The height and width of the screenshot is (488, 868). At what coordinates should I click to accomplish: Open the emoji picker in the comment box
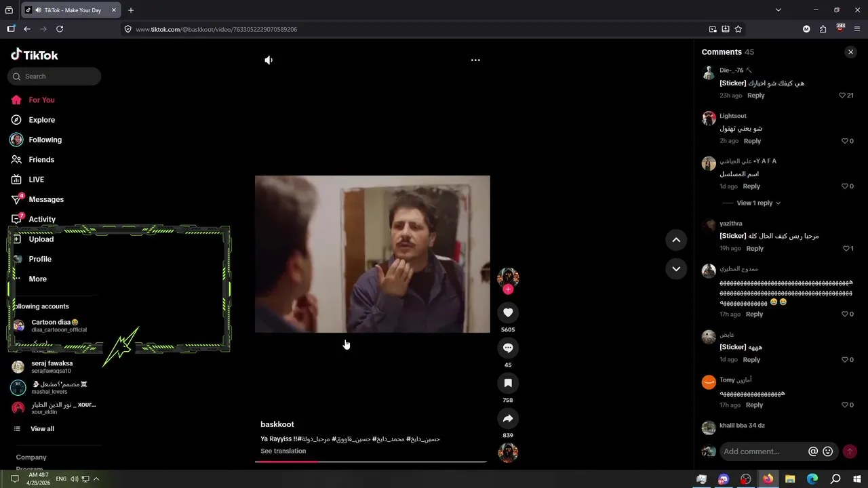pos(828,451)
